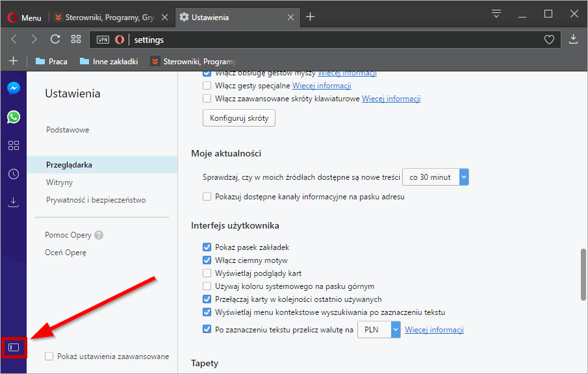Enable Włącz gesty specjalne checkbox
This screenshot has height=374, width=588.
207,86
